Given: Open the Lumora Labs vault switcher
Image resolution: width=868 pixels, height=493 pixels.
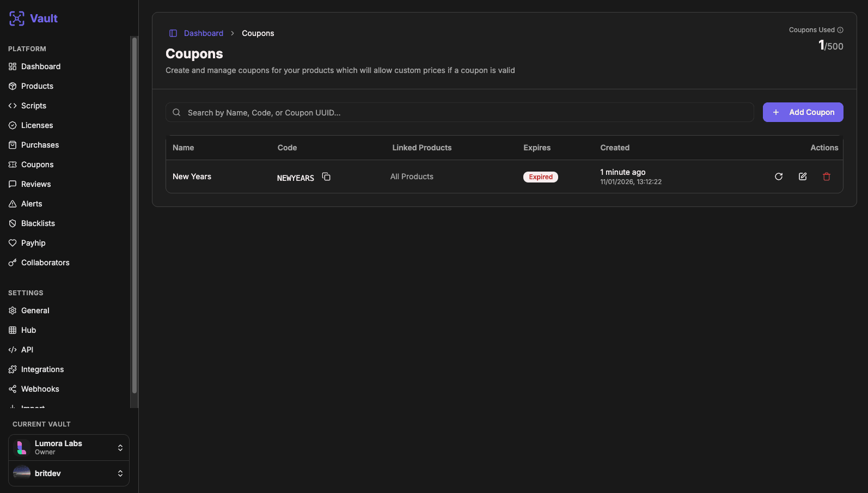Looking at the screenshot, I should tap(69, 448).
